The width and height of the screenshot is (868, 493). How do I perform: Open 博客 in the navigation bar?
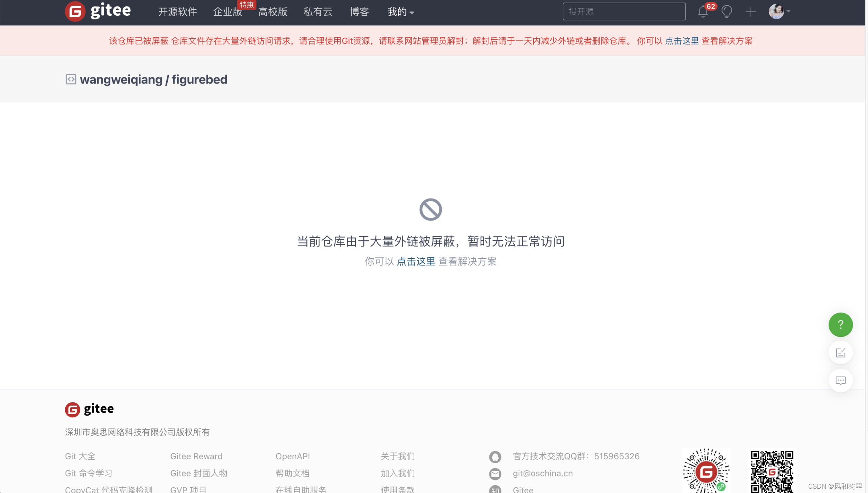359,12
